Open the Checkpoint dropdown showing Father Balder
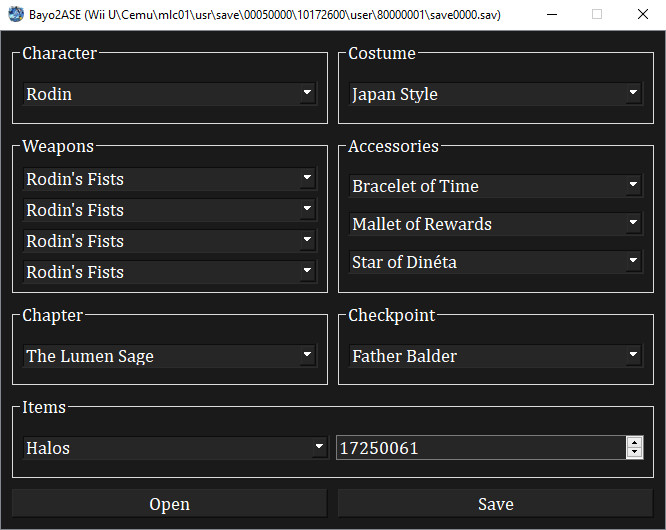 (495, 356)
